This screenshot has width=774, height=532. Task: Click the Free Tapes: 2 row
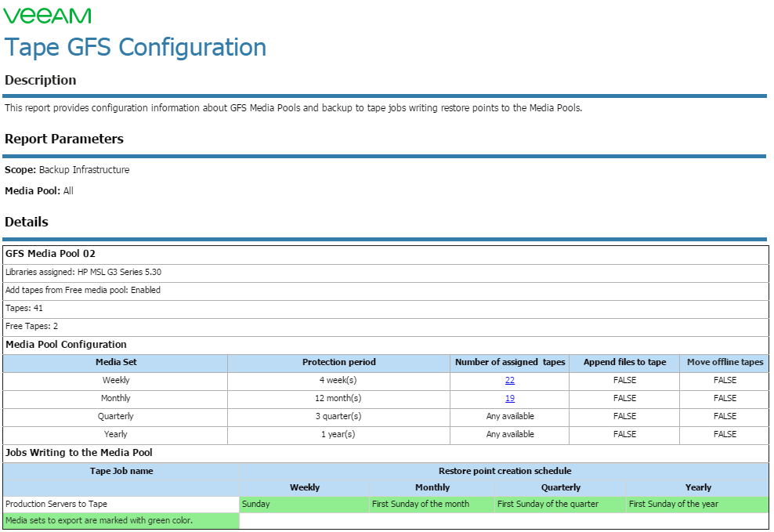point(385,328)
